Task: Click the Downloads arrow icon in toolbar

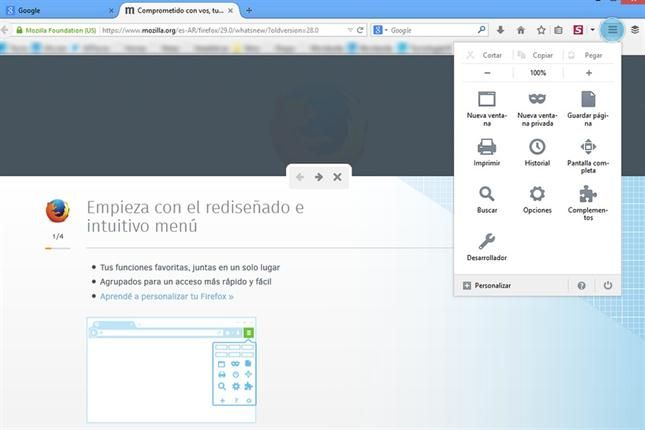Action: tap(500, 30)
